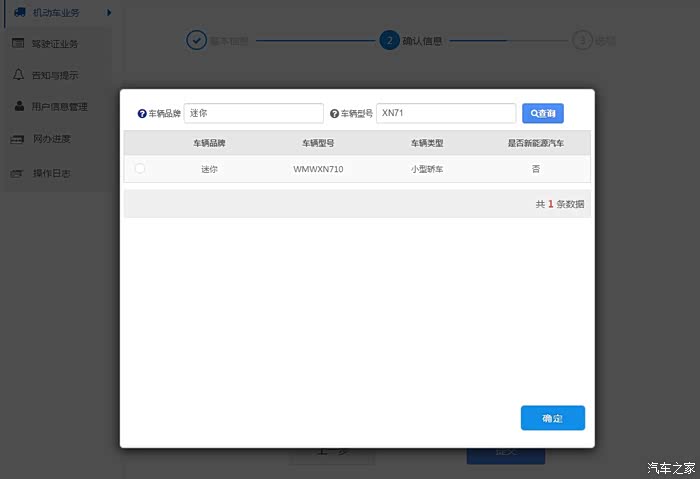Screen dimensions: 700x479
Task: Click the 车辆型号 input containing XN71
Action: coord(446,113)
